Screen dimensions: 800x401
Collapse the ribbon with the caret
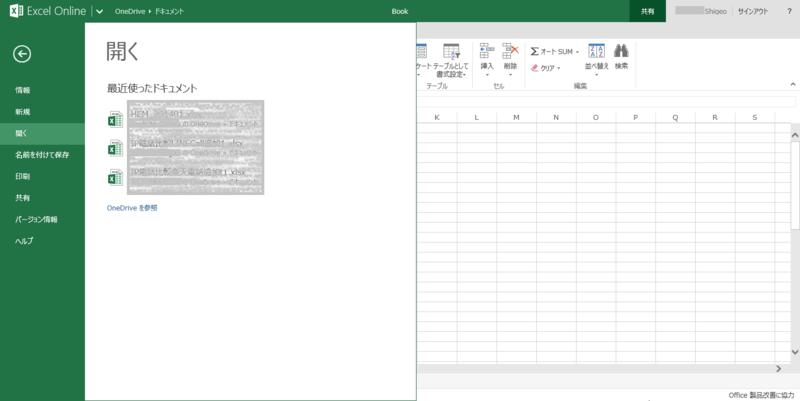click(793, 84)
